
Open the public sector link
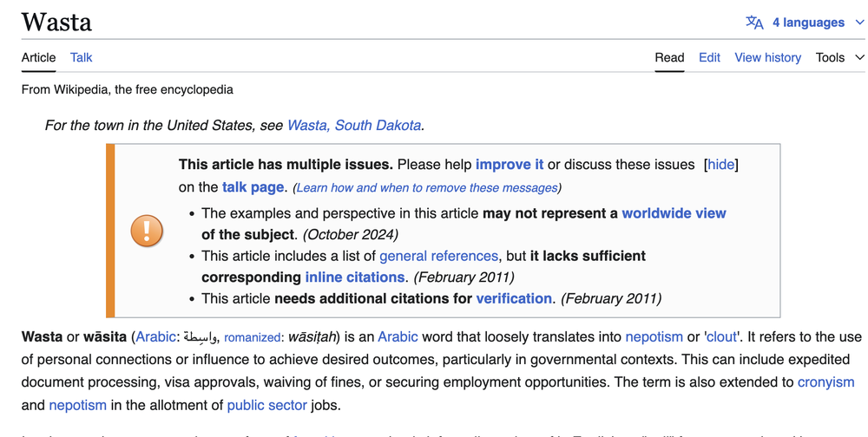pyautogui.click(x=266, y=406)
